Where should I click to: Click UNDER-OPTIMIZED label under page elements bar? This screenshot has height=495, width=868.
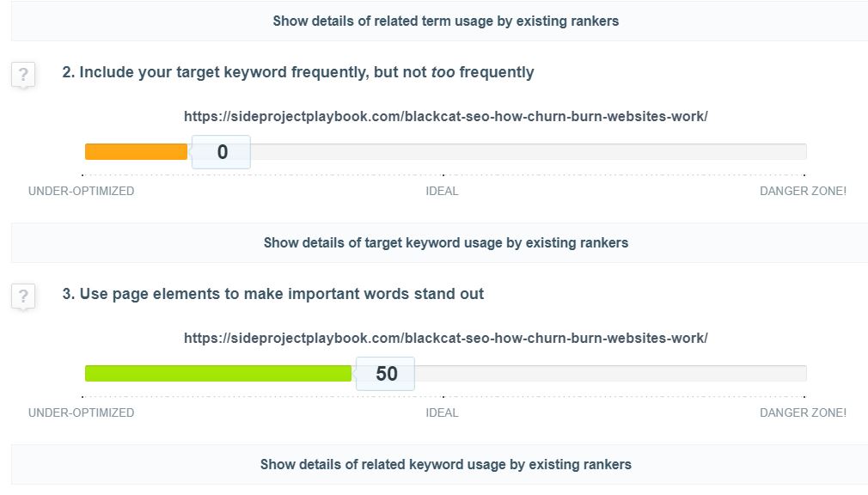(x=82, y=412)
